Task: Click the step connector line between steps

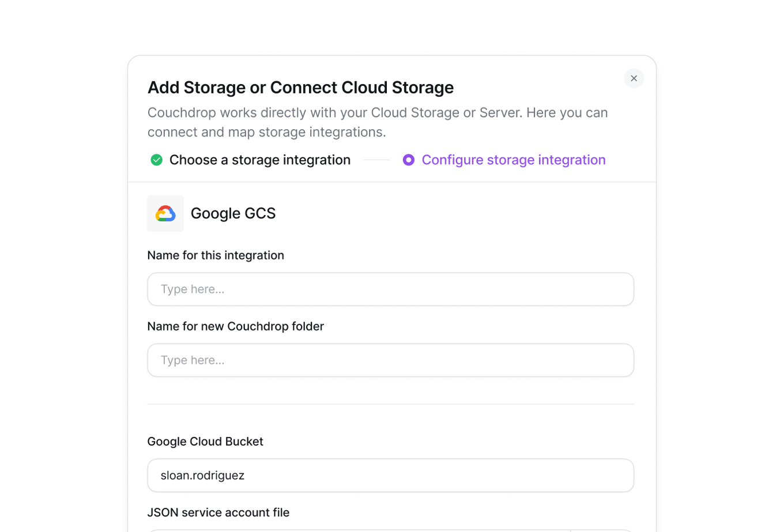Action: pyautogui.click(x=376, y=160)
